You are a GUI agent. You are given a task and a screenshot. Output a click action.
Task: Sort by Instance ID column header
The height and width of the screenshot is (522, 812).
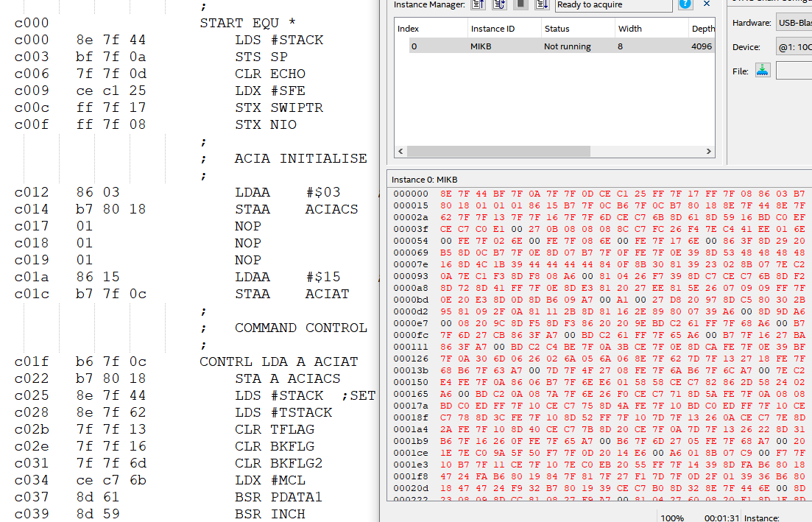tap(503, 29)
